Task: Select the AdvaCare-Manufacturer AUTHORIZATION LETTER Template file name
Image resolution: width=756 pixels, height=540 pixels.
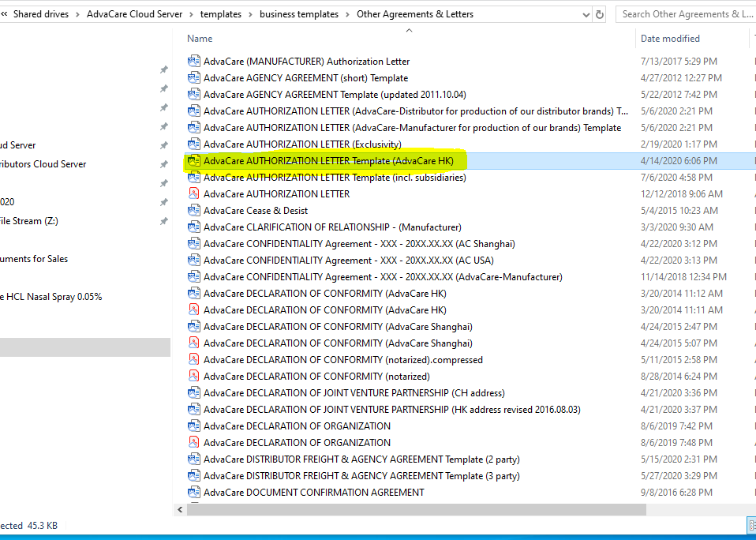Action: click(x=412, y=128)
